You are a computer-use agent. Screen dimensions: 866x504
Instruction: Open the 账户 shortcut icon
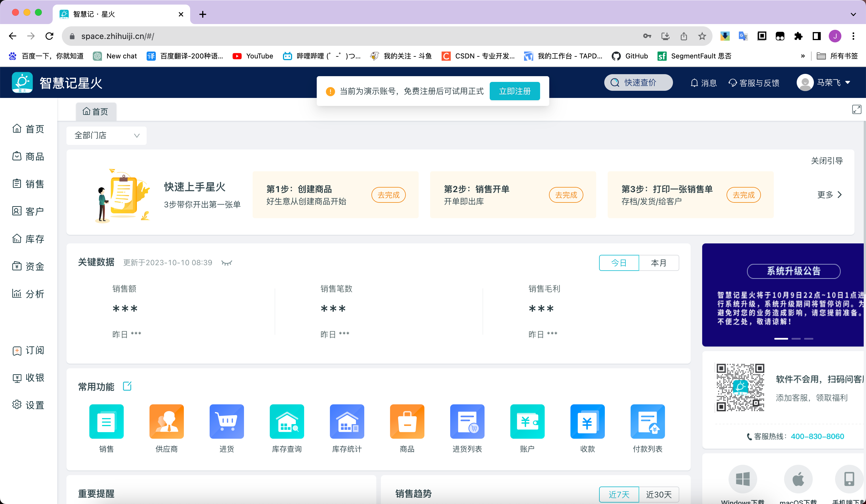click(527, 421)
